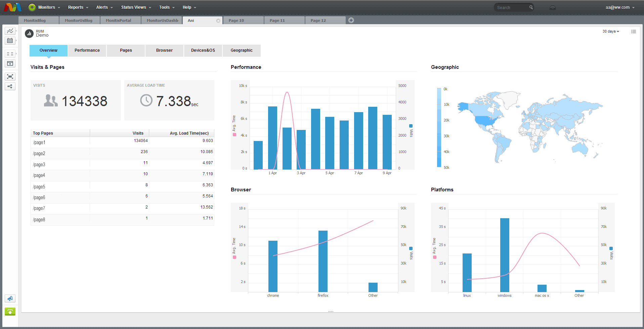
Task: Select the fullscreen expand icon in the sidebar
Action: coord(10,77)
